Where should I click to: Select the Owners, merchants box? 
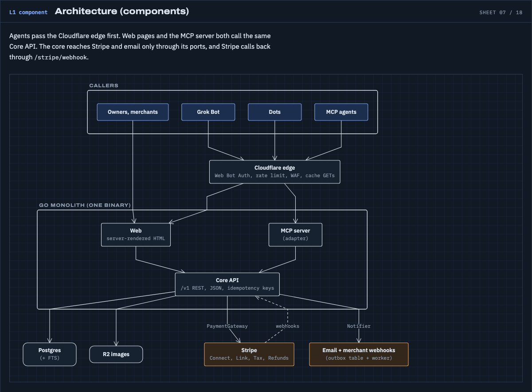coord(133,112)
